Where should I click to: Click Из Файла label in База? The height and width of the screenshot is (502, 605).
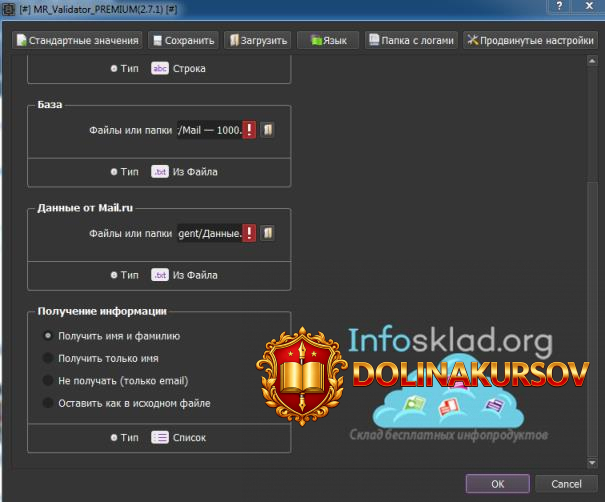click(195, 172)
